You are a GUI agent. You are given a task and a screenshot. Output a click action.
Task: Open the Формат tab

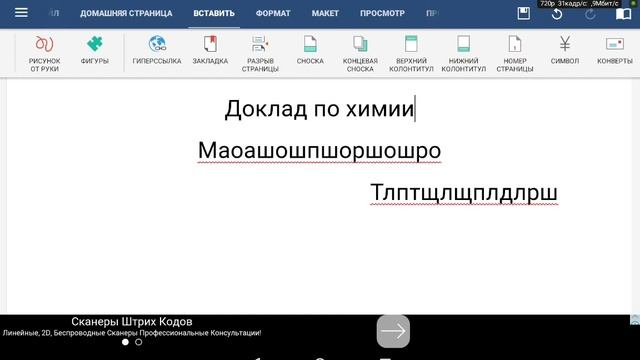pos(273,13)
